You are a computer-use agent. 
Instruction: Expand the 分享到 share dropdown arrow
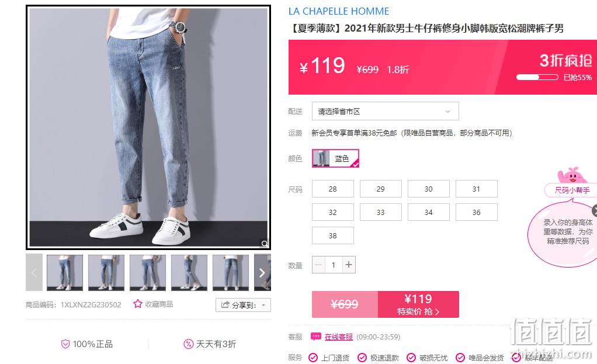[x=263, y=305]
